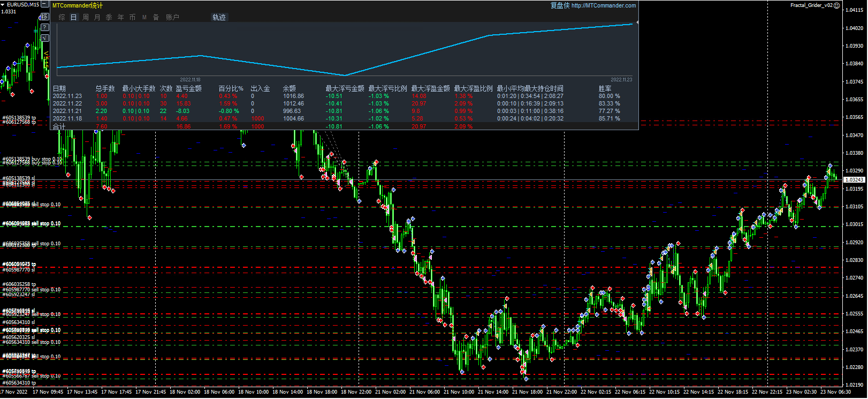Click the minimize panel '−' icon
The height and width of the screenshot is (399, 868).
coord(45,5)
